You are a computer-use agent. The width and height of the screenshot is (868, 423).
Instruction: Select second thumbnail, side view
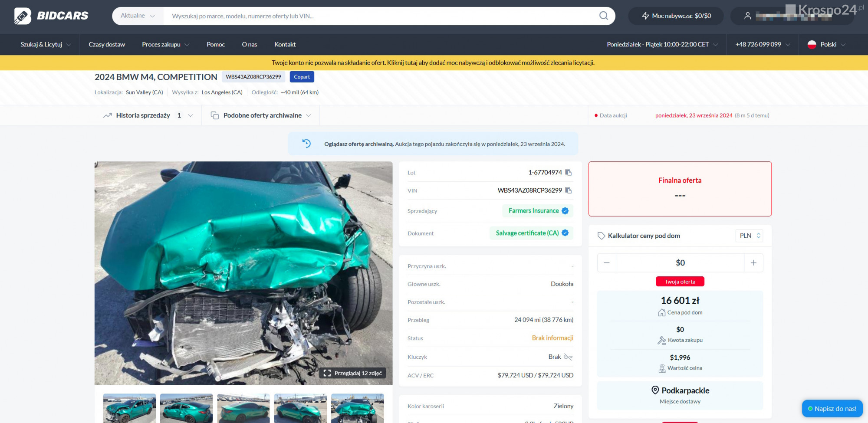186,408
